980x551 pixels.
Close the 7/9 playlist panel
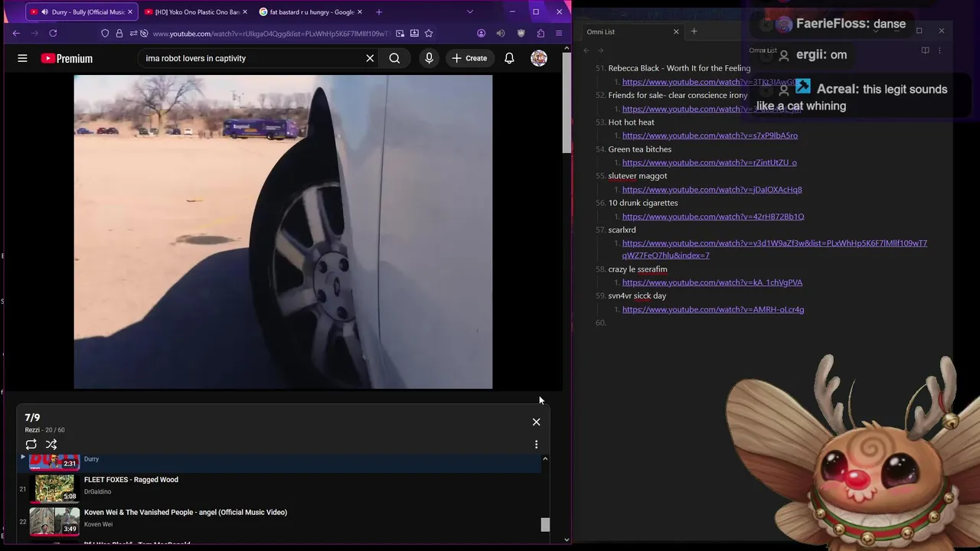click(536, 422)
